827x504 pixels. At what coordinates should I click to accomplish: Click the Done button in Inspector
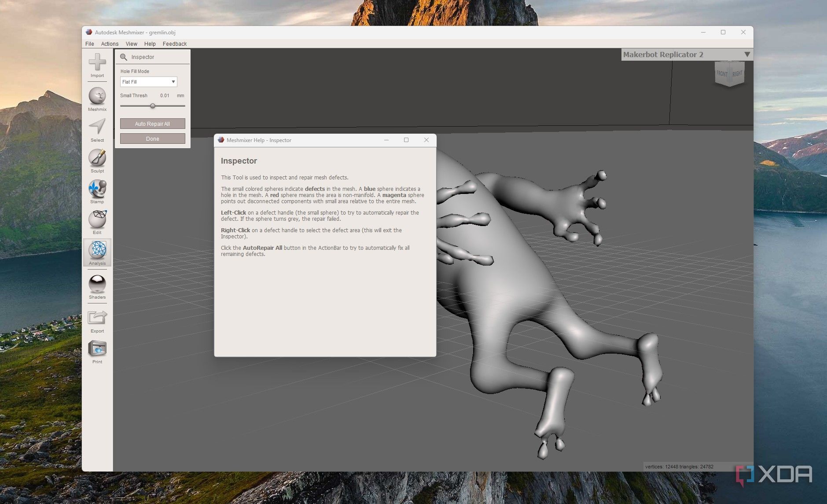coord(153,139)
